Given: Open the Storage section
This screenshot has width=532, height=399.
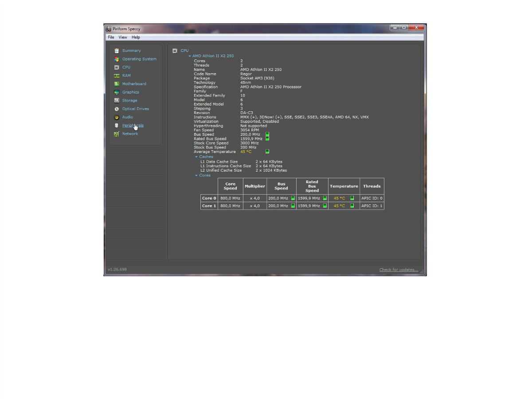Looking at the screenshot, I should click(129, 101).
